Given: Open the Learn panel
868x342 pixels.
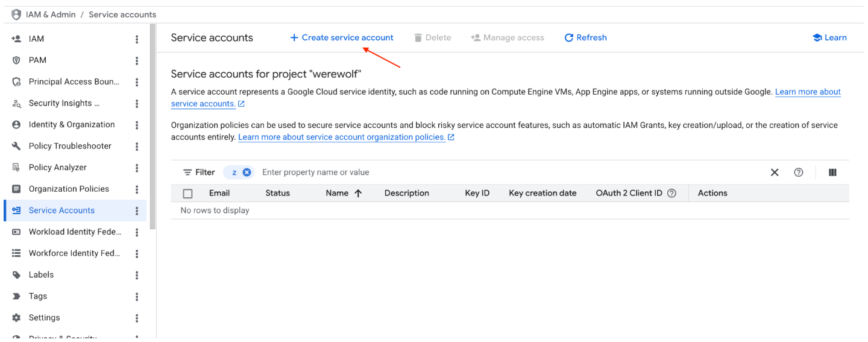Looking at the screenshot, I should point(829,37).
